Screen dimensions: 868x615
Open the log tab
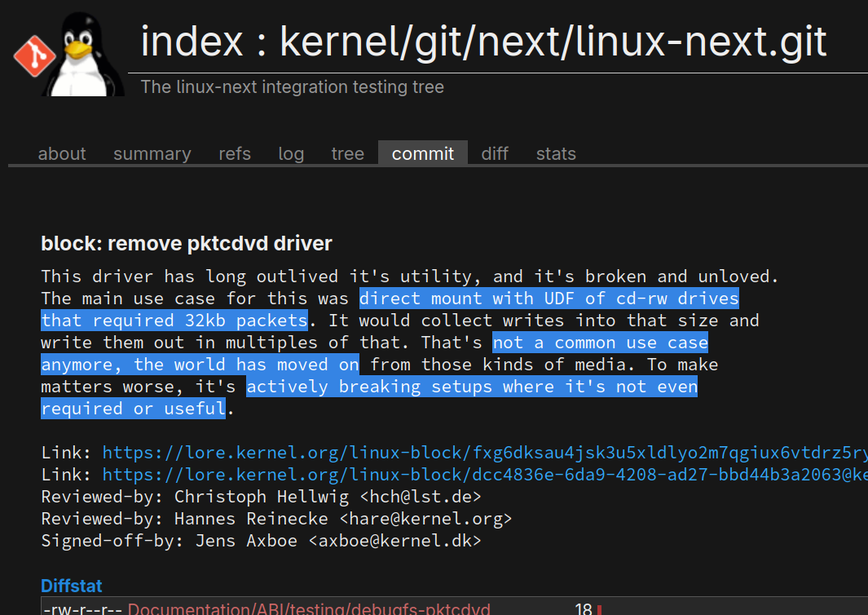tap(291, 153)
